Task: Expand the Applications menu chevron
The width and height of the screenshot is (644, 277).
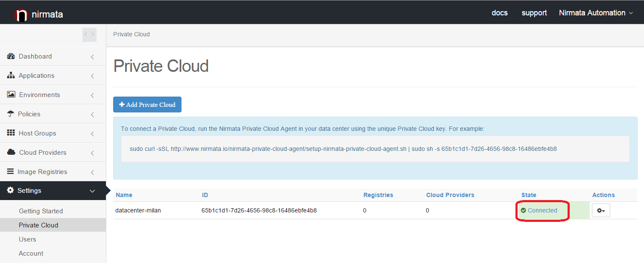Action: [92, 76]
